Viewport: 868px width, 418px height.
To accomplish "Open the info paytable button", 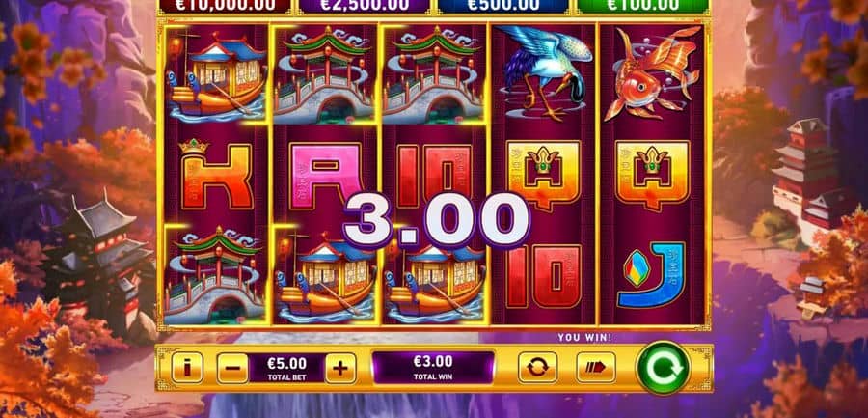I will click(187, 368).
